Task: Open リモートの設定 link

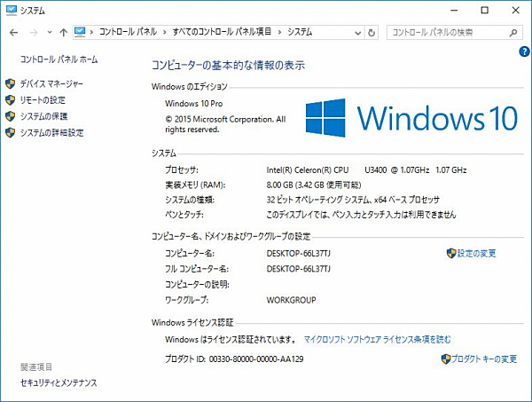Action: pyautogui.click(x=43, y=99)
